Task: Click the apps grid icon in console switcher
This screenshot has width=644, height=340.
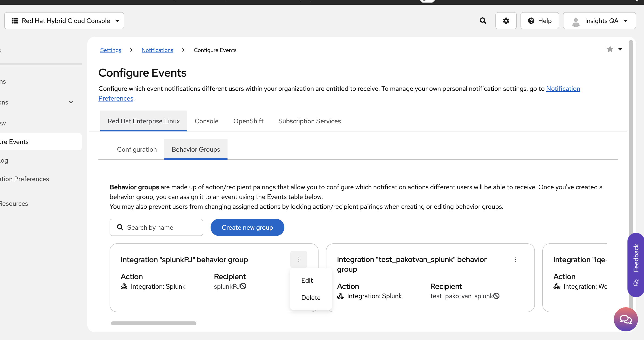Action: click(x=15, y=21)
